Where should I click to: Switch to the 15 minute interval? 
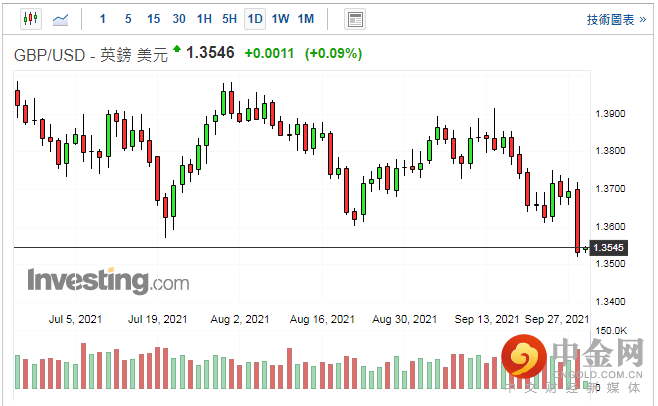[x=153, y=18]
